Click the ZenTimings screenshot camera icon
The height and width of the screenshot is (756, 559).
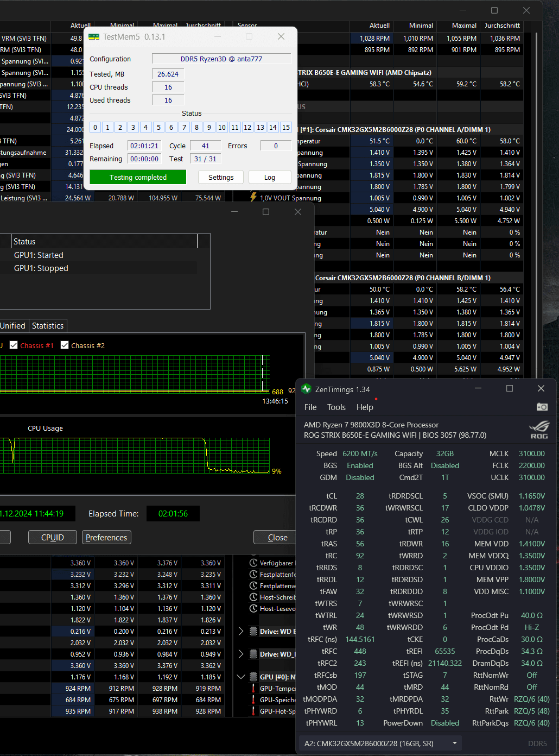[542, 407]
